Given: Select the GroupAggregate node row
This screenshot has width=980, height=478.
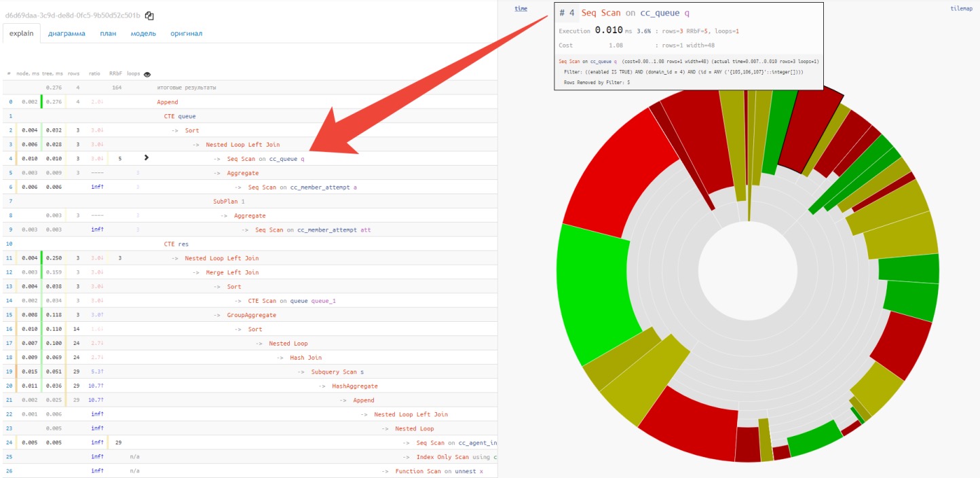Looking at the screenshot, I should [x=251, y=315].
